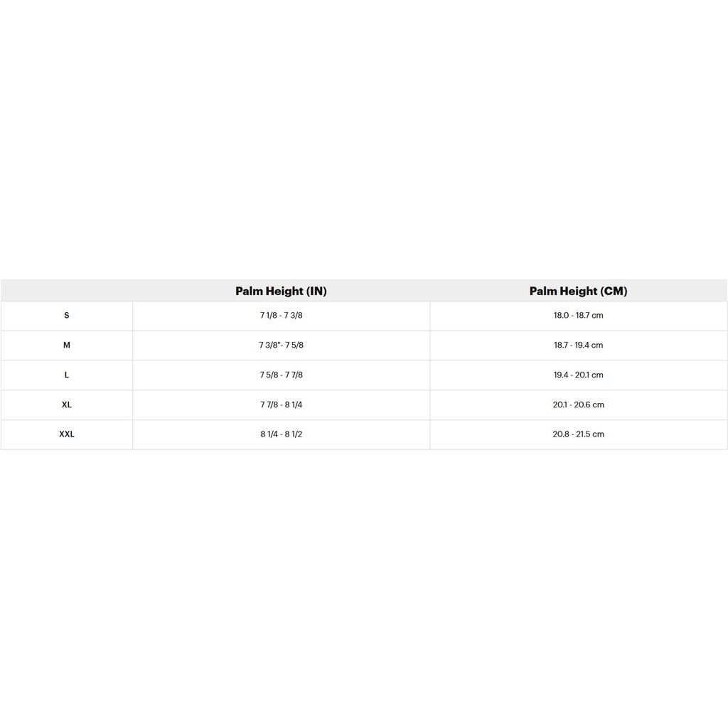728x728 pixels.
Task: Select the M size row label
Action: pos(67,346)
